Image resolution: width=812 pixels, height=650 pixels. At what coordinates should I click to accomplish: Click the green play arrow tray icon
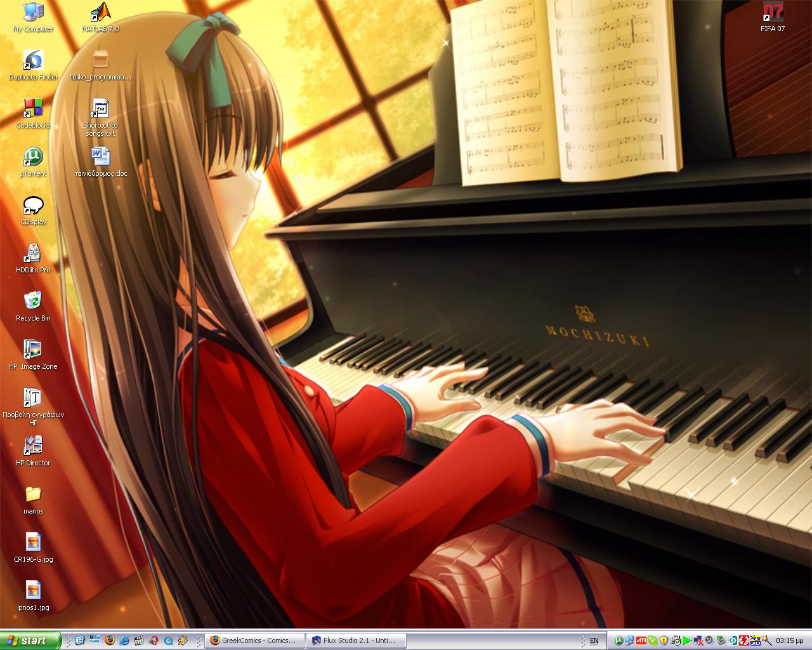(687, 640)
